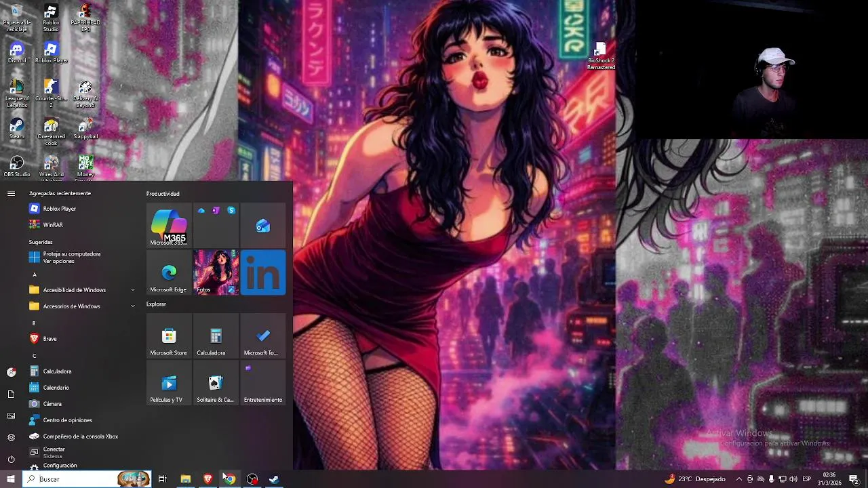Open the user account button in Start rail
The height and width of the screenshot is (488, 868).
11,372
